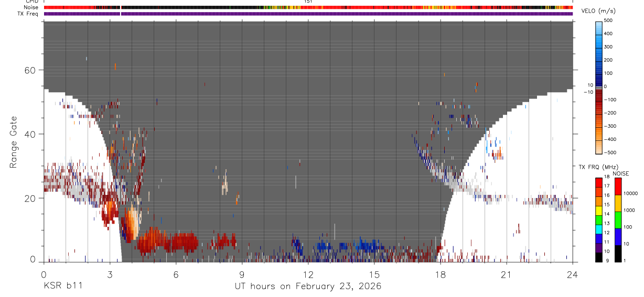Pick the cyan segment of the TX FRQ color bar
The image size is (644, 297).
pyautogui.click(x=598, y=228)
